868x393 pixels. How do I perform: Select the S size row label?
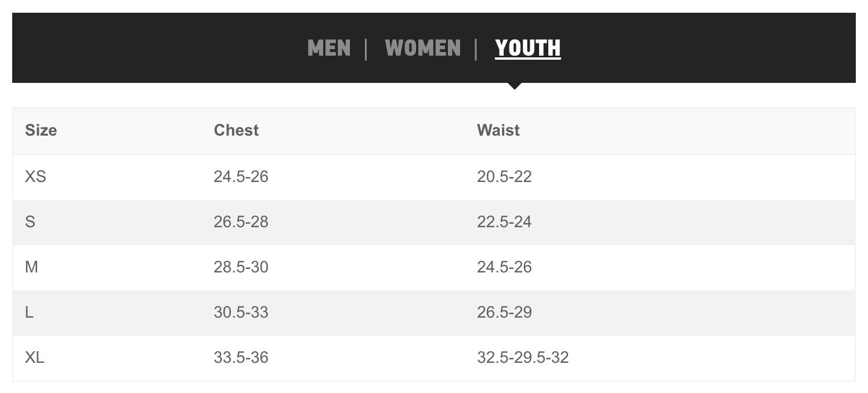30,221
